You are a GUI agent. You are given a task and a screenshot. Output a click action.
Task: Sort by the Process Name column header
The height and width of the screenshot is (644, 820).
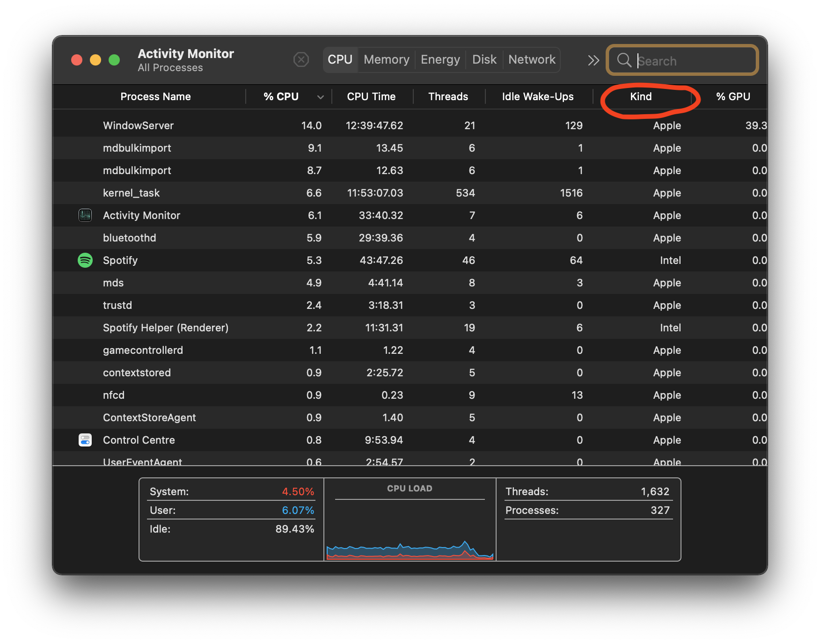point(155,96)
